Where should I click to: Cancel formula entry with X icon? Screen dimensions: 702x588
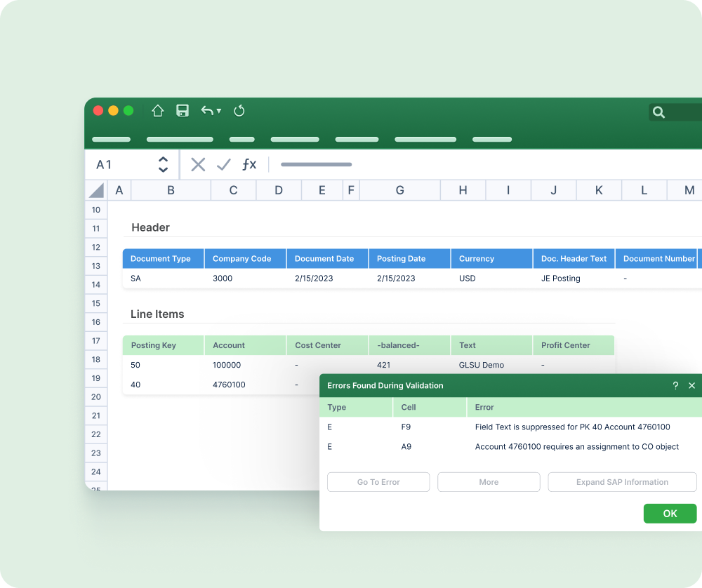pyautogui.click(x=198, y=165)
